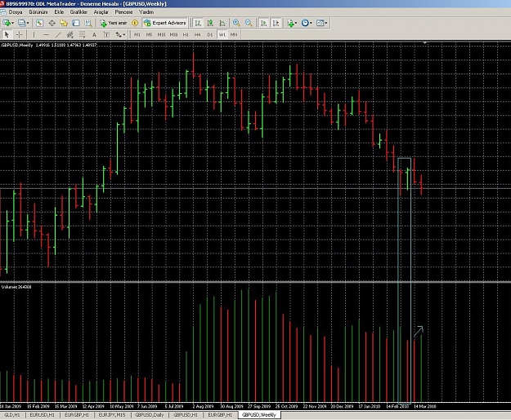This screenshot has width=511, height=420.
Task: Select the Vertical Line drawing tool
Action: 34,34
